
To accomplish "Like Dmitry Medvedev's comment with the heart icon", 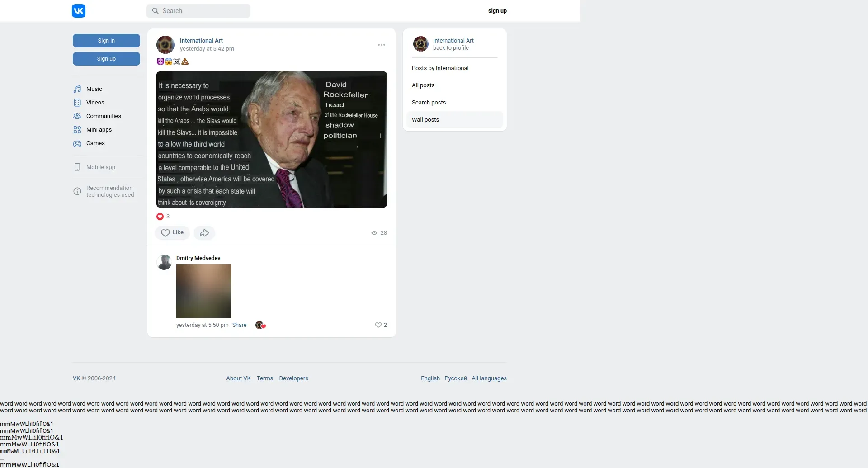I will (x=378, y=325).
